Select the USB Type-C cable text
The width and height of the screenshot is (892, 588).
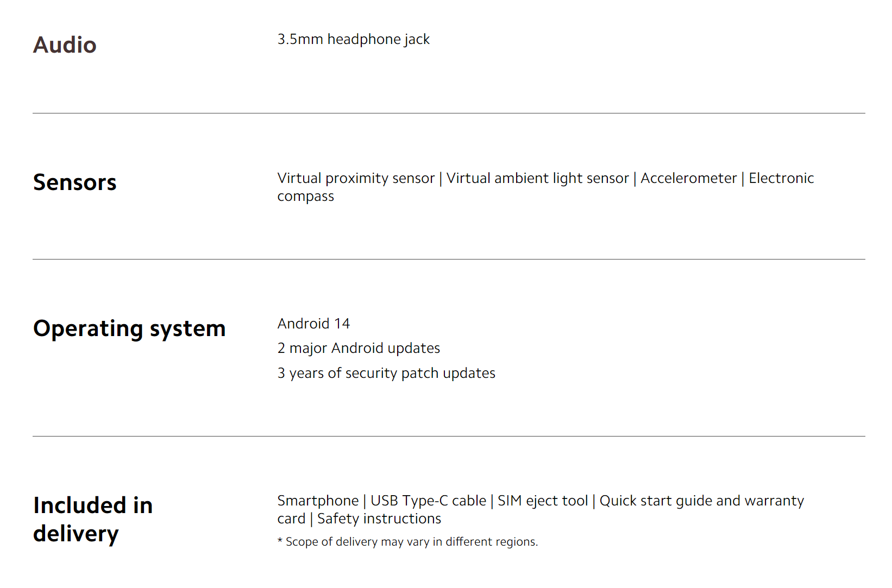[429, 501]
